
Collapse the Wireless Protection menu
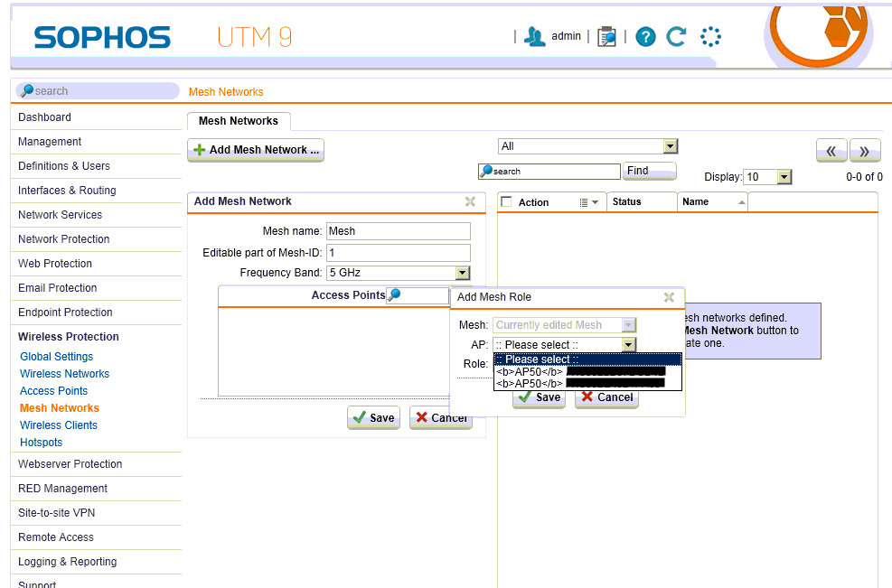tap(69, 337)
